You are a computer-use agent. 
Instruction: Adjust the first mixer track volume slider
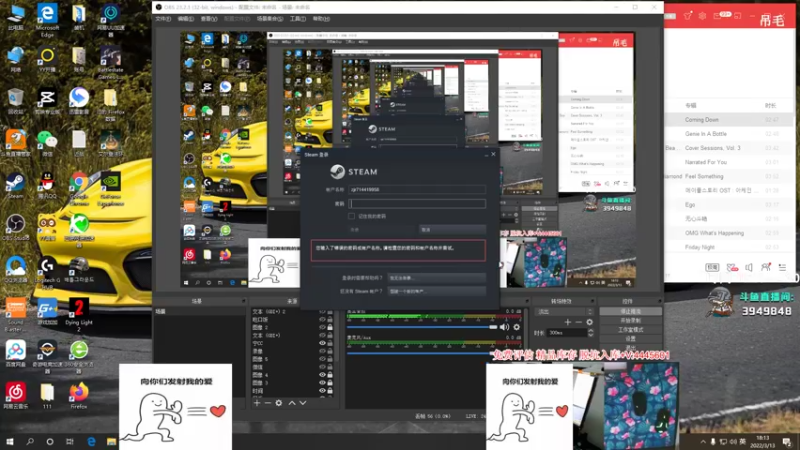point(422,327)
